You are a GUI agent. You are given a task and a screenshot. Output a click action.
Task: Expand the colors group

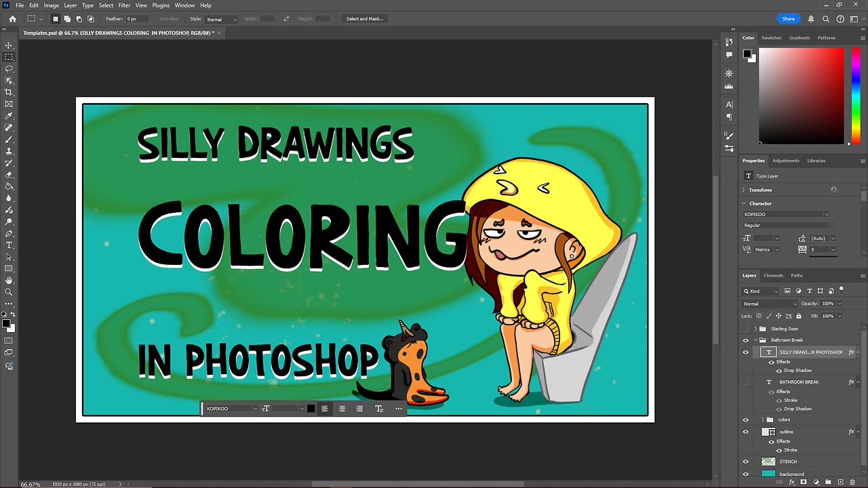pyautogui.click(x=762, y=420)
